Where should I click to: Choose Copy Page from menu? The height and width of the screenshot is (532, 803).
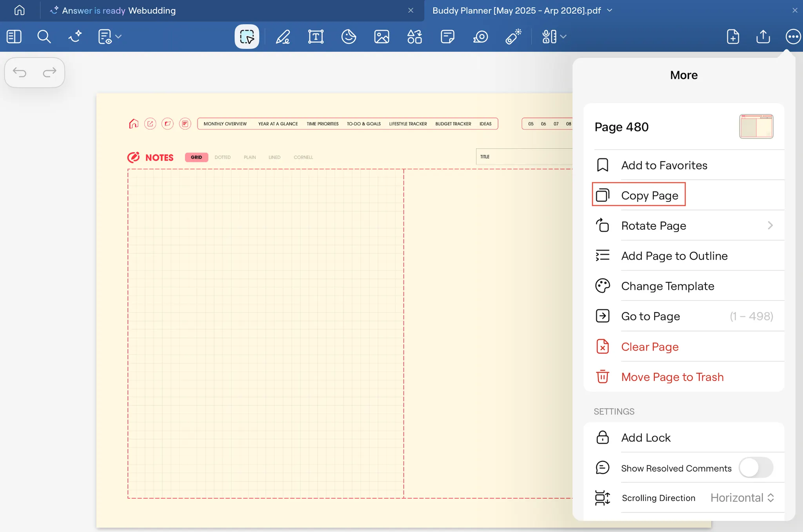tap(649, 195)
